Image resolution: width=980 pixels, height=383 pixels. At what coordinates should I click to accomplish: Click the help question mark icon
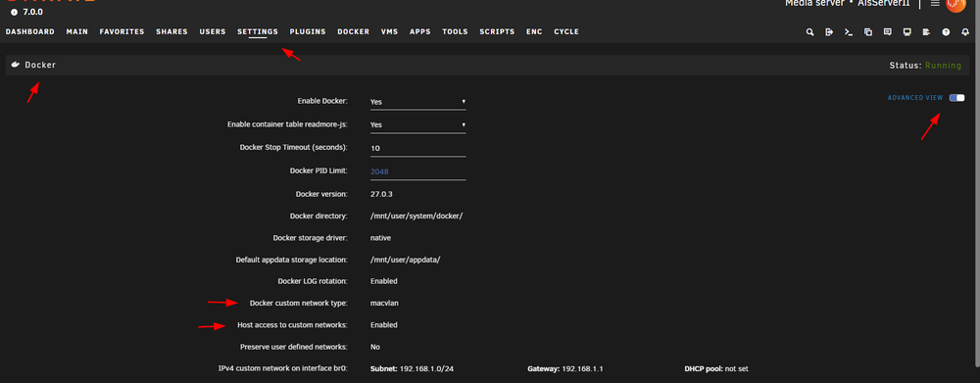[946, 32]
